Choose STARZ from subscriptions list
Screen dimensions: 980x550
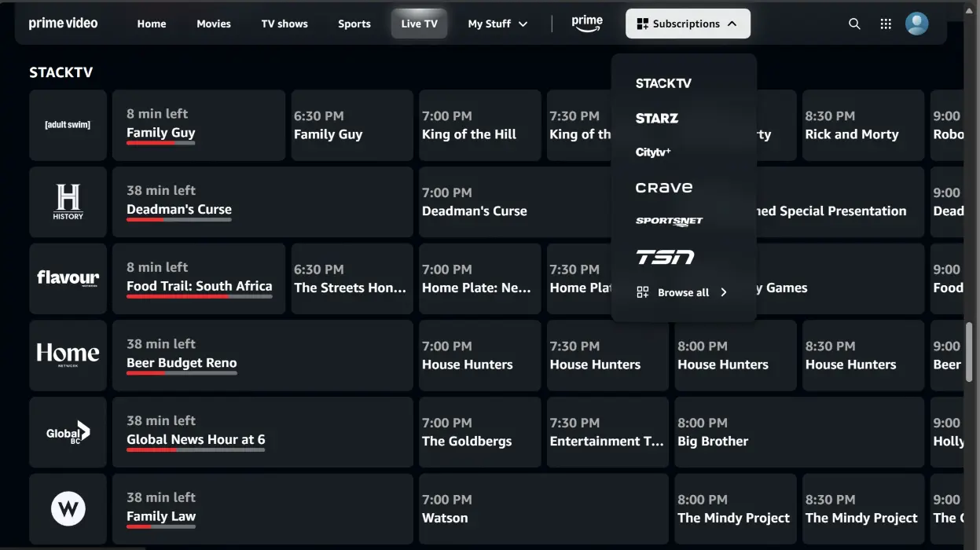(x=657, y=118)
